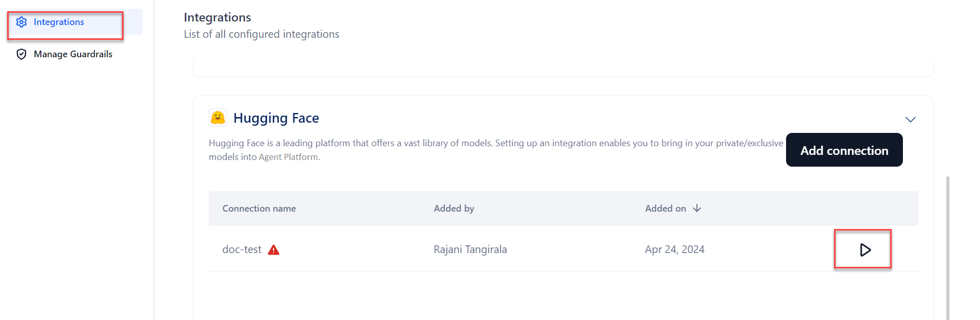Click the Hugging Face description paragraph

pyautogui.click(x=495, y=150)
